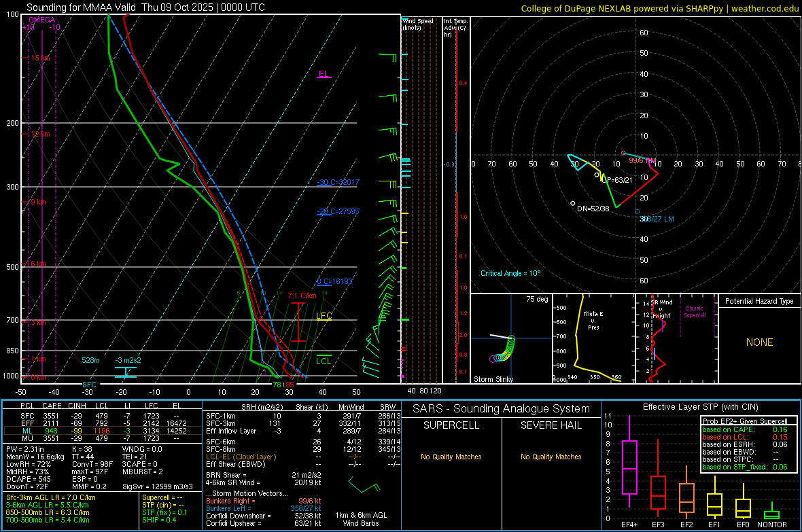Click the '0 C=16193'' height label
Viewport: 802px width, 532px height.
coord(335,281)
